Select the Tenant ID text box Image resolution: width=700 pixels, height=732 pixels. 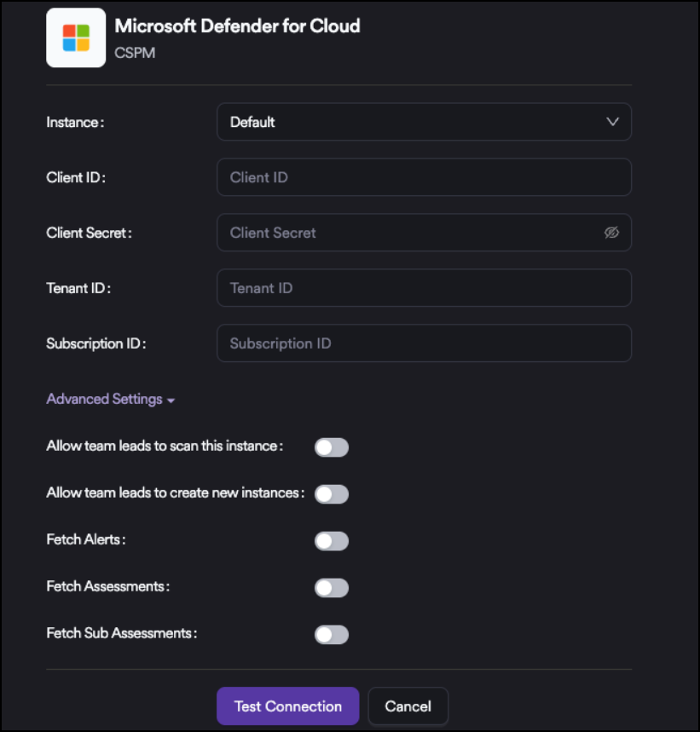[423, 288]
